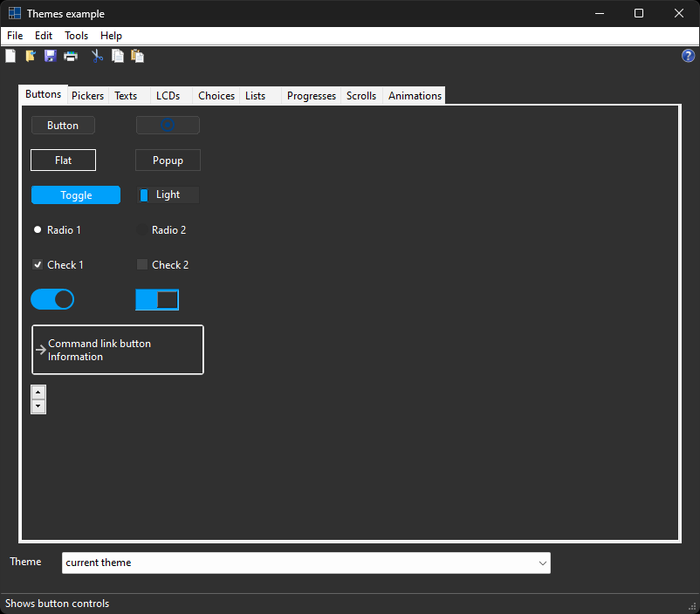Click the Paste clipboard icon
This screenshot has width=700, height=614.
(x=137, y=56)
